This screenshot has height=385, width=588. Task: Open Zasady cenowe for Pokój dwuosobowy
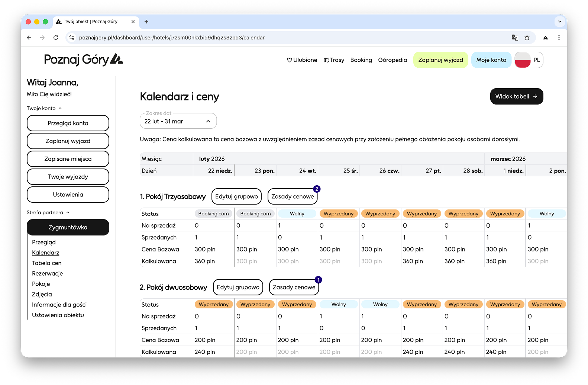pyautogui.click(x=294, y=287)
